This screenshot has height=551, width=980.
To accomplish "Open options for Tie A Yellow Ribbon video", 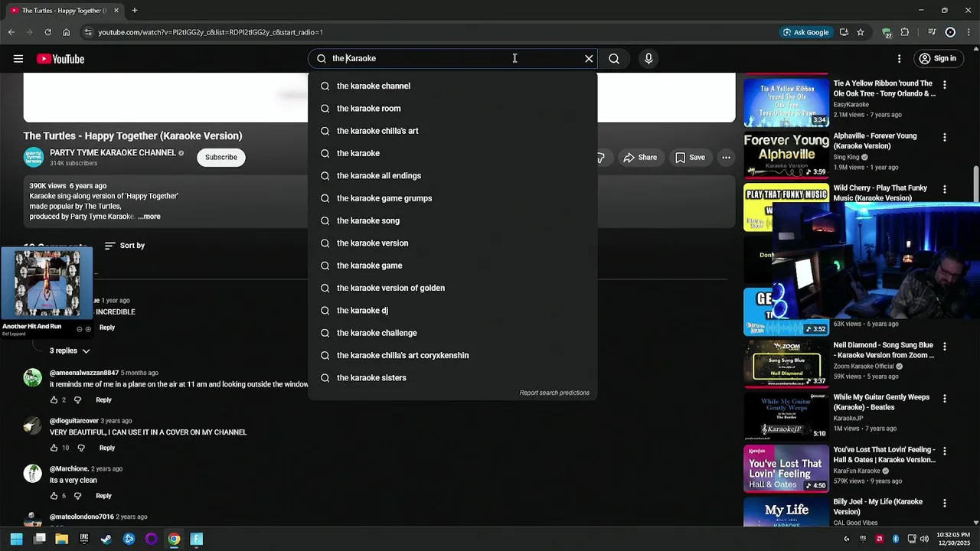I will pos(944,85).
